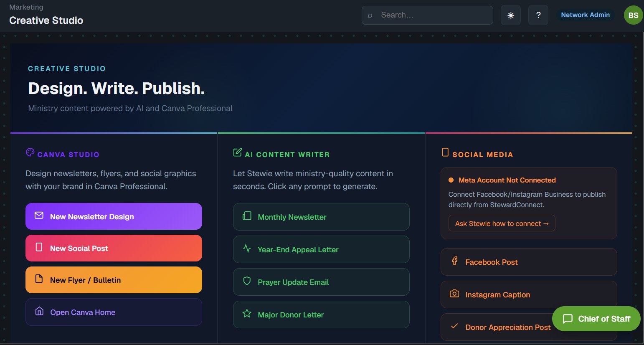
Task: Click the Donor Appreciation Post checkmark icon
Action: coord(454,326)
